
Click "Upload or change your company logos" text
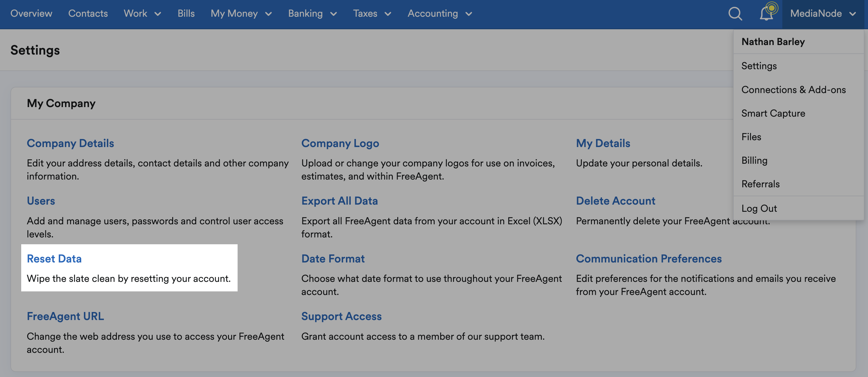[x=428, y=170]
